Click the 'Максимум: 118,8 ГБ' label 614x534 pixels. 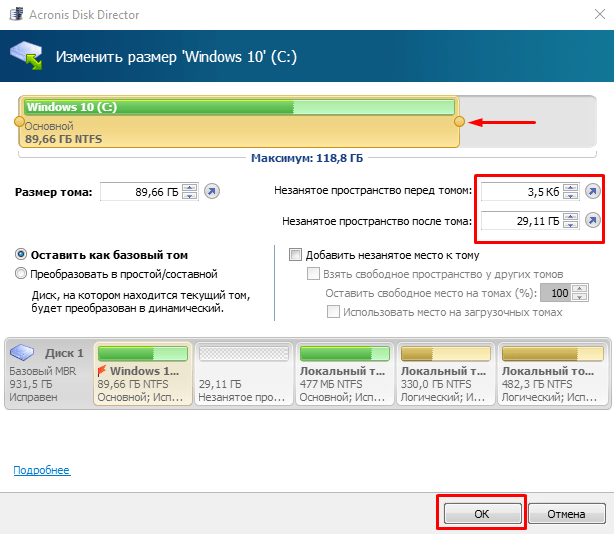pyautogui.click(x=307, y=158)
